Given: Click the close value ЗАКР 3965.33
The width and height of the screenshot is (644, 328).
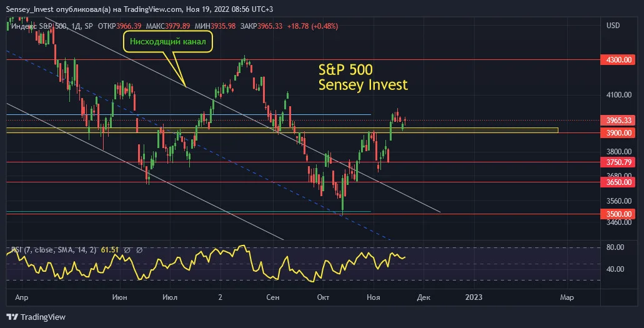Looking at the screenshot, I should pos(262,26).
